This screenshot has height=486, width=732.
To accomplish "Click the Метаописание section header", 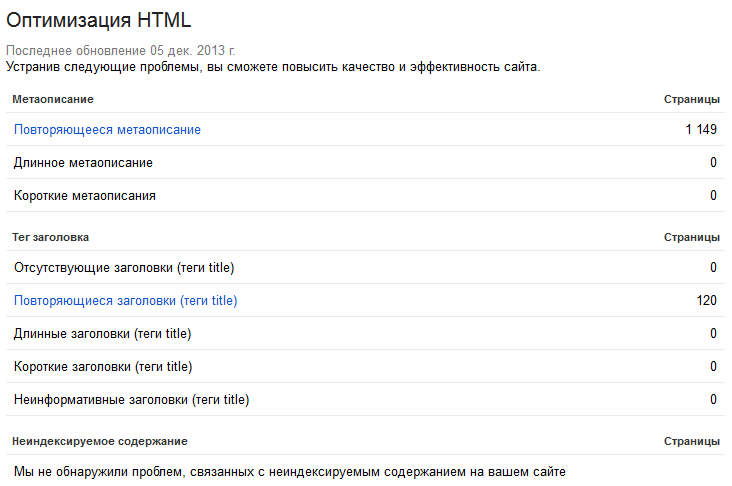I will click(x=53, y=99).
